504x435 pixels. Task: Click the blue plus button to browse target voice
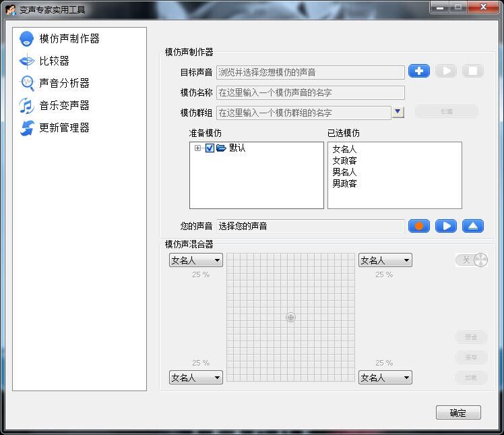pos(419,71)
